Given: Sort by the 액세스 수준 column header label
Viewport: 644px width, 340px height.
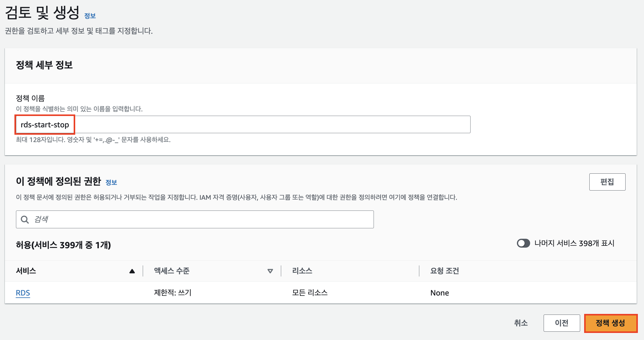Looking at the screenshot, I should pyautogui.click(x=172, y=271).
